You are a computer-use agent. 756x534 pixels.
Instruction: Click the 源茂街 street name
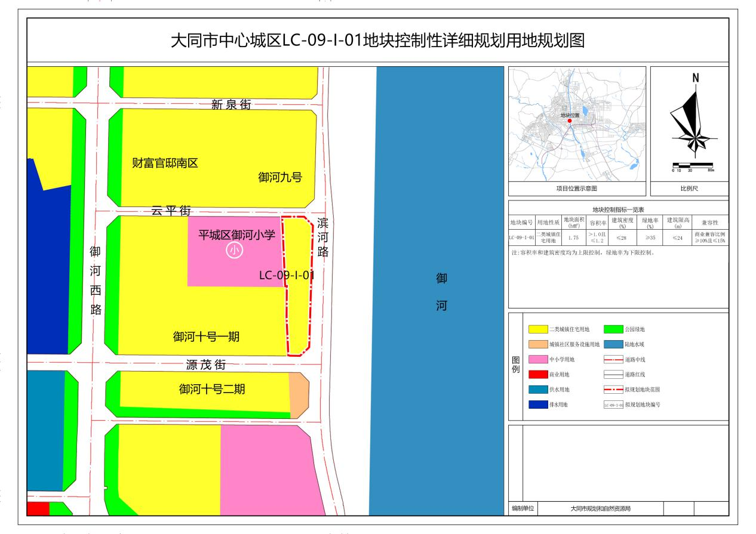pos(205,364)
